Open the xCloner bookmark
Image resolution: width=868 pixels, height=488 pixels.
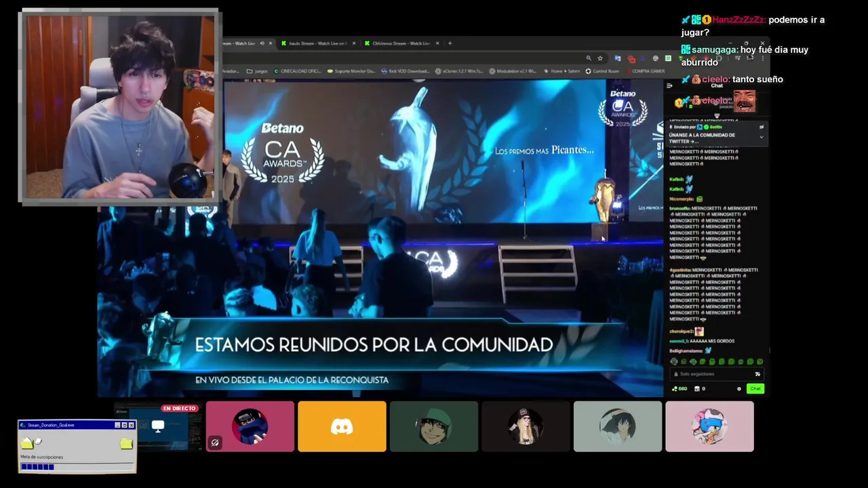pos(458,71)
